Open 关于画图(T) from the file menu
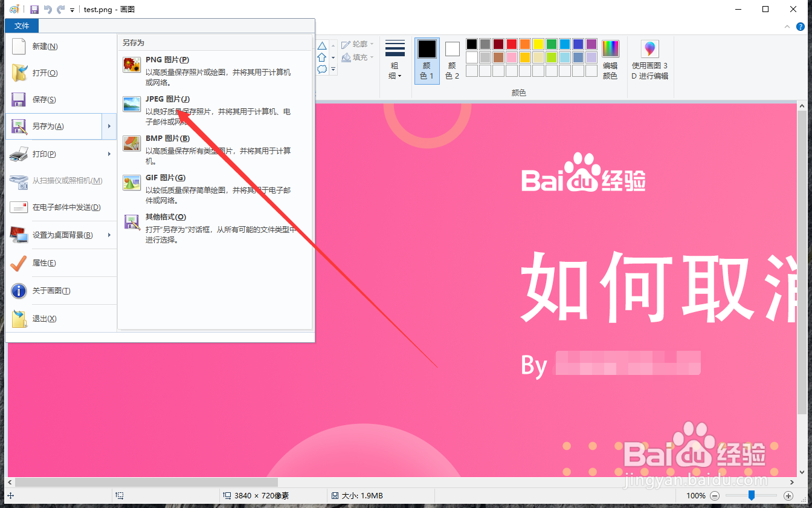Screen dimensions: 812x508 [61, 291]
